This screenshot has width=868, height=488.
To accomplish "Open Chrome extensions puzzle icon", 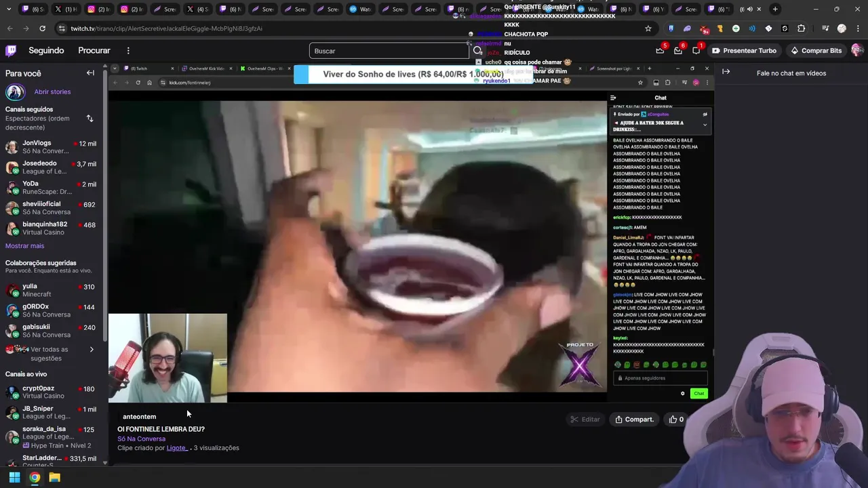I will pos(802,28).
